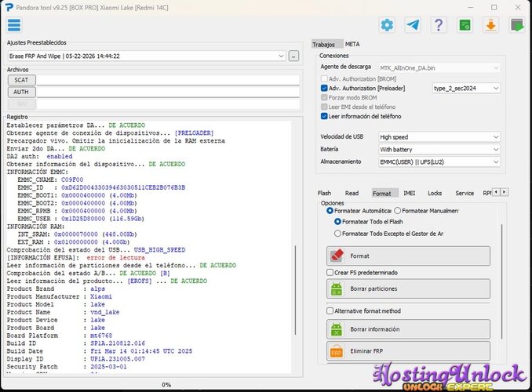The width and height of the screenshot is (532, 392).
Task: Switch to META tab
Action: [352, 45]
